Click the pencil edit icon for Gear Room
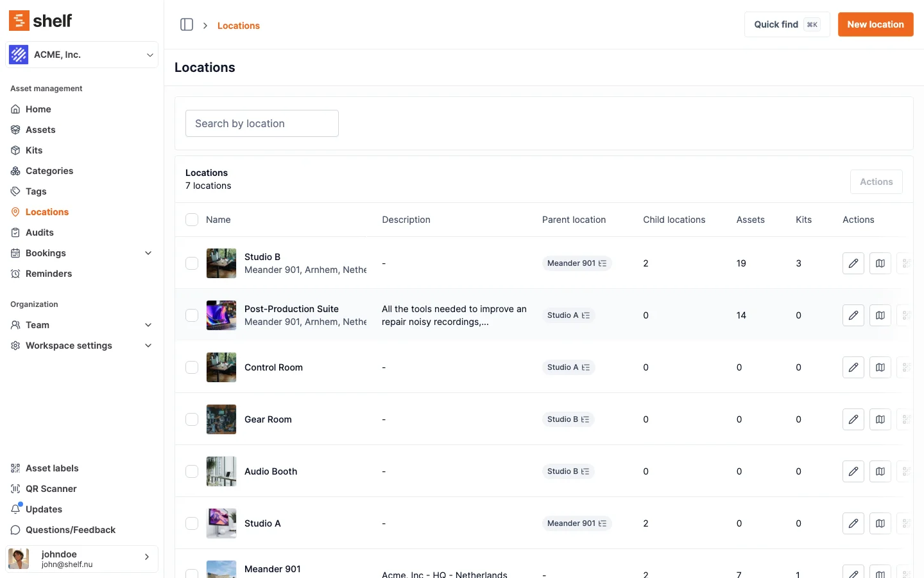This screenshot has width=924, height=578. click(x=853, y=419)
